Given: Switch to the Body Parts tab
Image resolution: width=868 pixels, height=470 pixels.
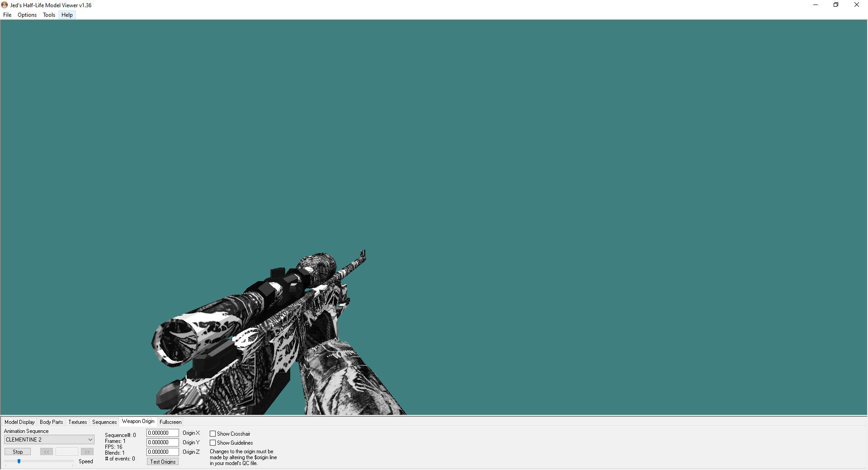Looking at the screenshot, I should pyautogui.click(x=52, y=422).
